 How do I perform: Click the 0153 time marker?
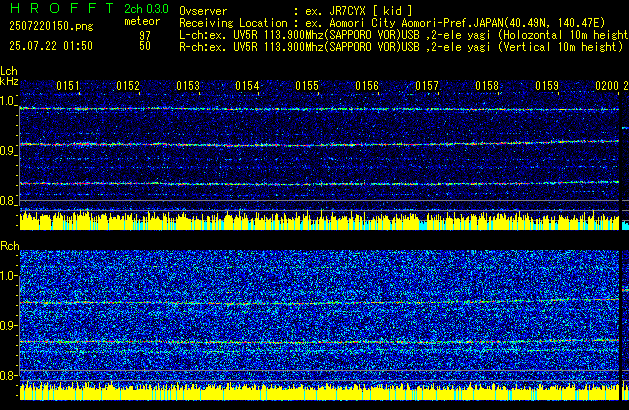coord(188,86)
